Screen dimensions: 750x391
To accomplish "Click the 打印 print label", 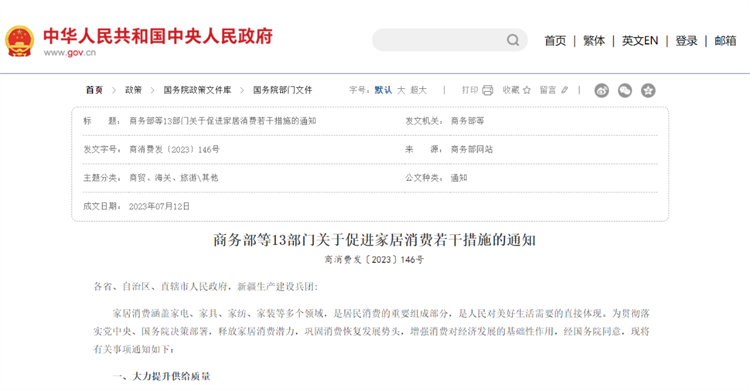I will pyautogui.click(x=470, y=90).
